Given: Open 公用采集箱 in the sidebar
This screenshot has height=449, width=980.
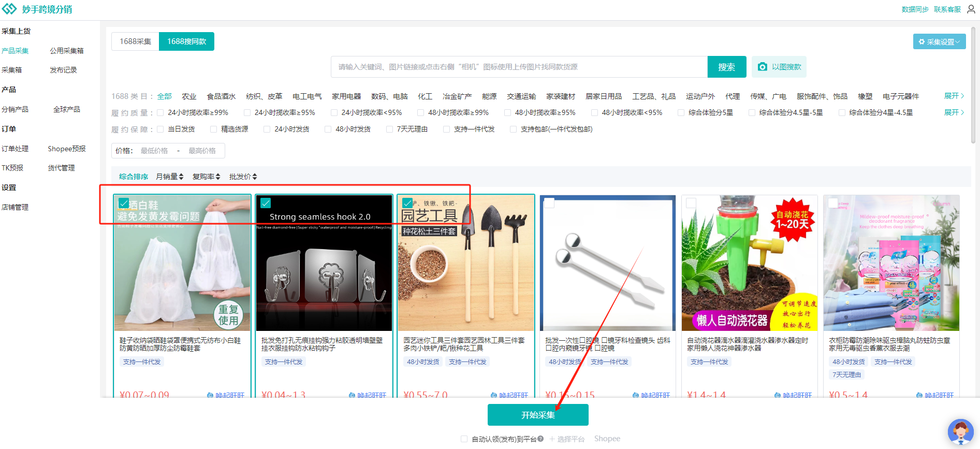Looking at the screenshot, I should (67, 51).
